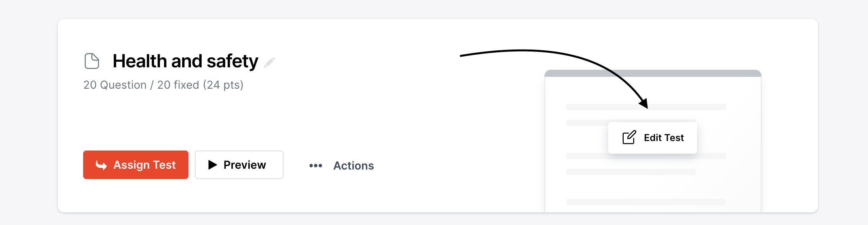Click the pencil-square icon in Edit Test
This screenshot has height=225, width=868.
point(629,137)
